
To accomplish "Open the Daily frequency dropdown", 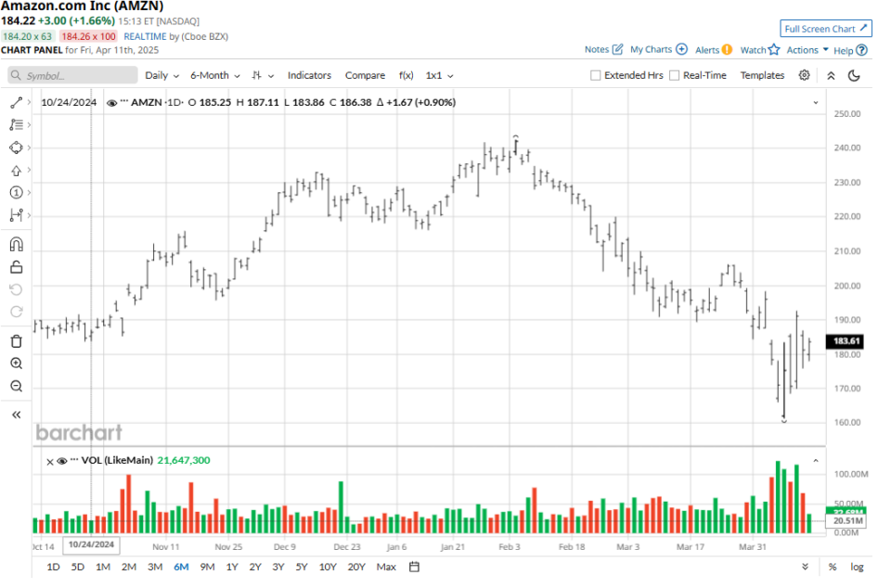I will click(x=161, y=75).
